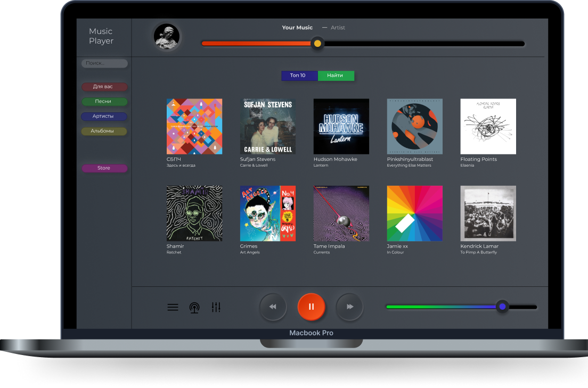Open the Tame Impala Currents album
Screen dimensions: 588x388
click(x=341, y=213)
